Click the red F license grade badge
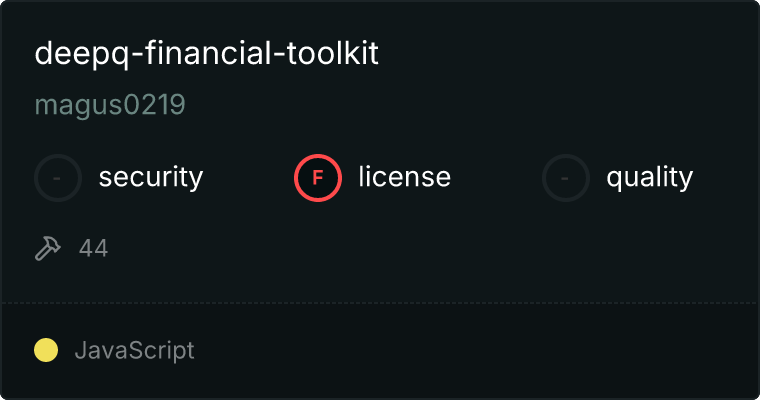 pos(318,178)
